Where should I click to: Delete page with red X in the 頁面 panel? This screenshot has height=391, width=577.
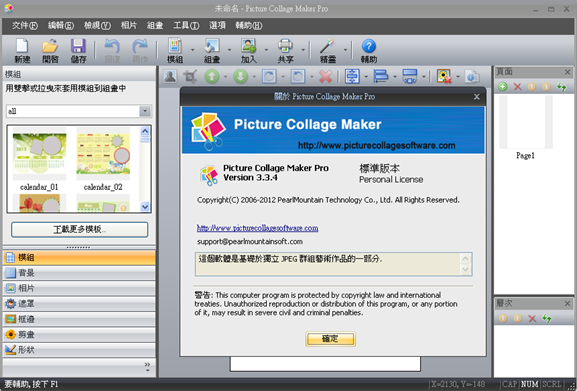[x=518, y=87]
